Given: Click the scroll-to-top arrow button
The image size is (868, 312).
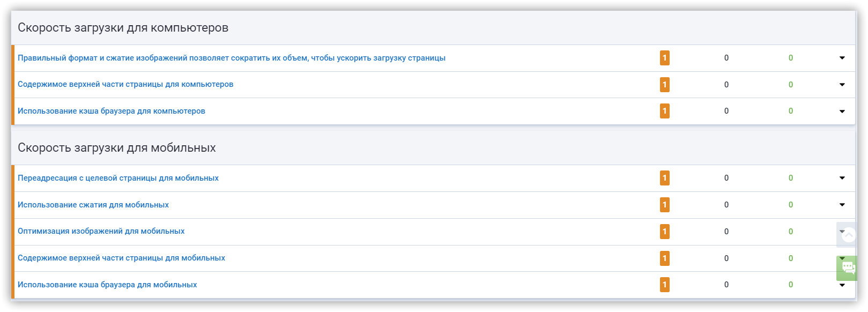Looking at the screenshot, I should coord(848,235).
